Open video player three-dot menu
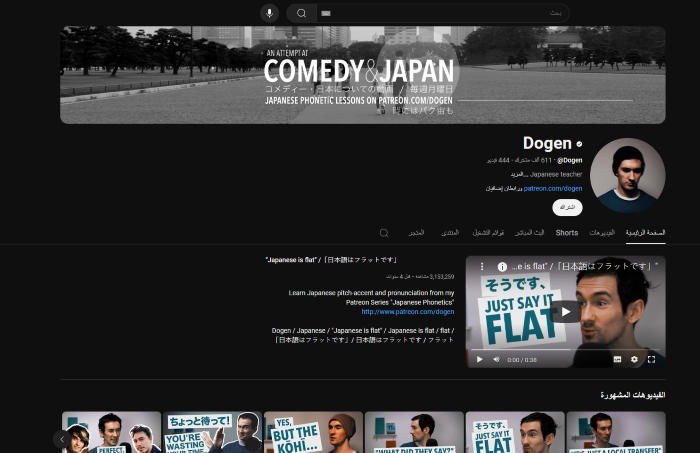The height and width of the screenshot is (453, 700). [481, 267]
